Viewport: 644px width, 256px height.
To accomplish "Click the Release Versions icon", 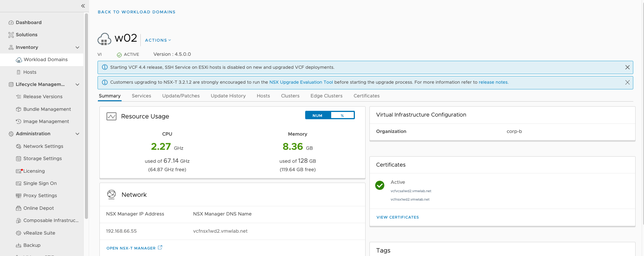I will pyautogui.click(x=18, y=97).
